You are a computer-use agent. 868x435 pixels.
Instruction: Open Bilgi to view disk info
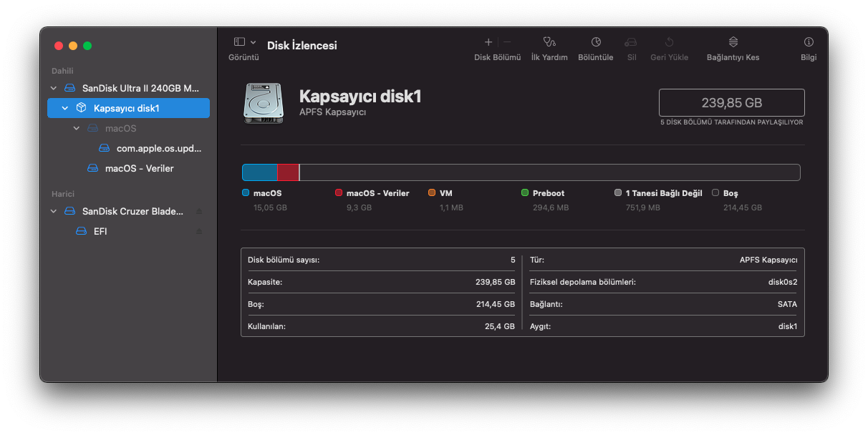(808, 44)
